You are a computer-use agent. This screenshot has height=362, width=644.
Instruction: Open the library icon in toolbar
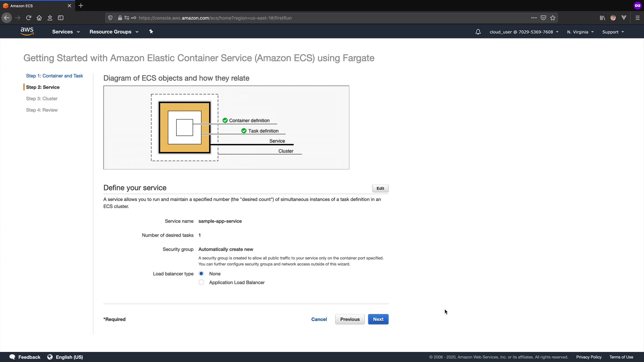coord(602,18)
